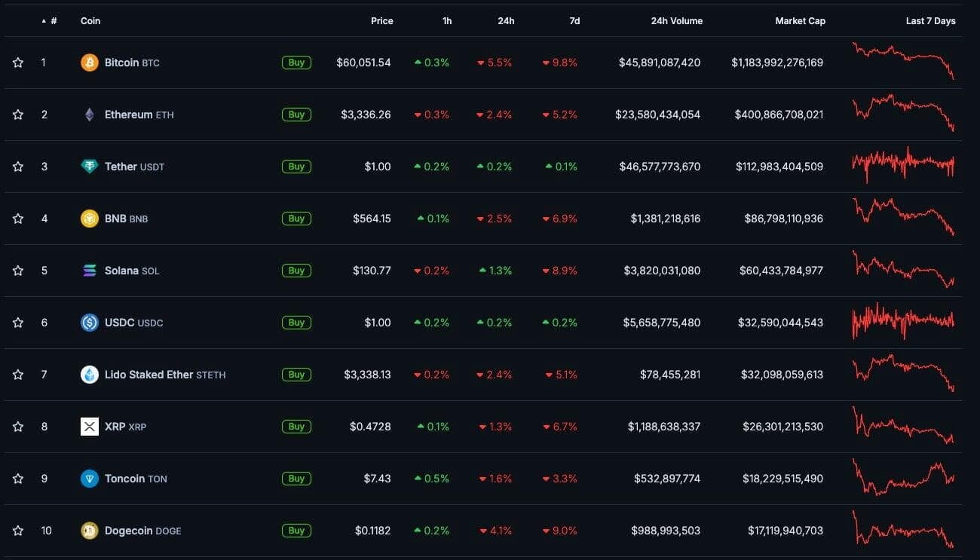Open the Tether USDT link

(134, 167)
